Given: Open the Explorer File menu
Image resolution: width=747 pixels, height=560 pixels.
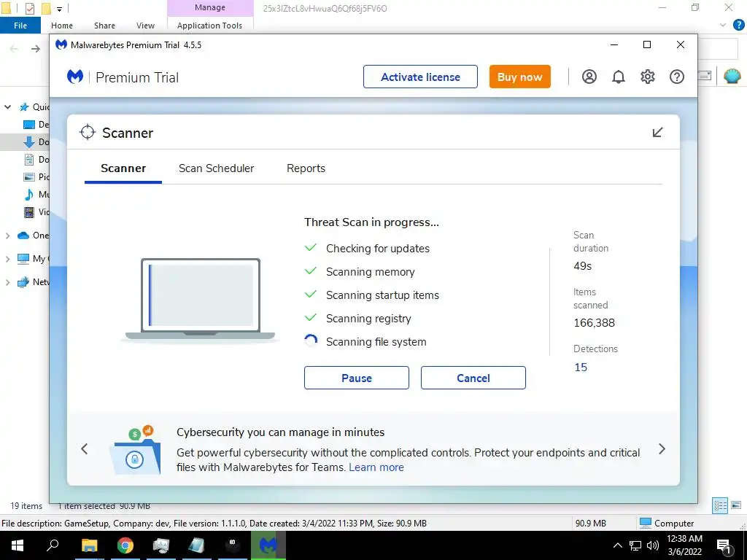Looking at the screenshot, I should (x=20, y=26).
